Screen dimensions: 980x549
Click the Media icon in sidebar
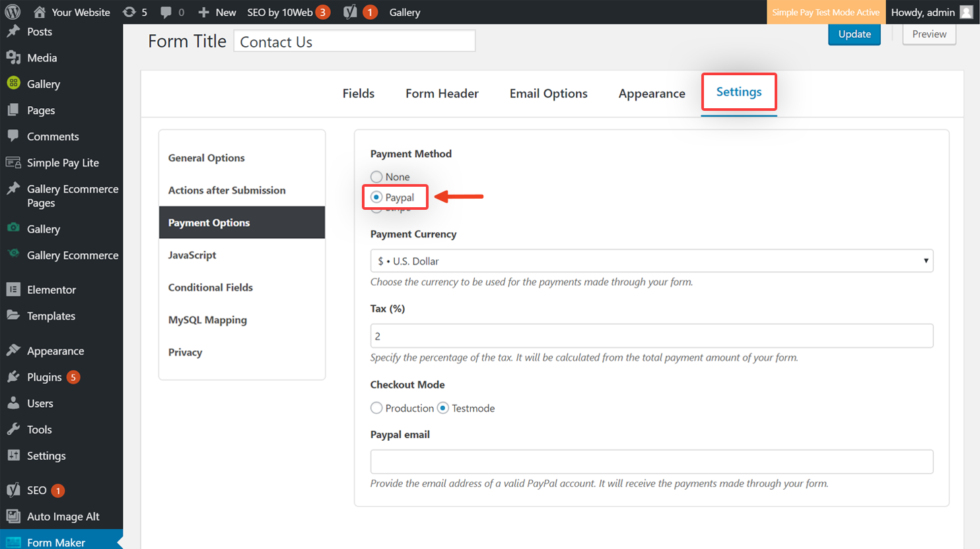tap(13, 57)
